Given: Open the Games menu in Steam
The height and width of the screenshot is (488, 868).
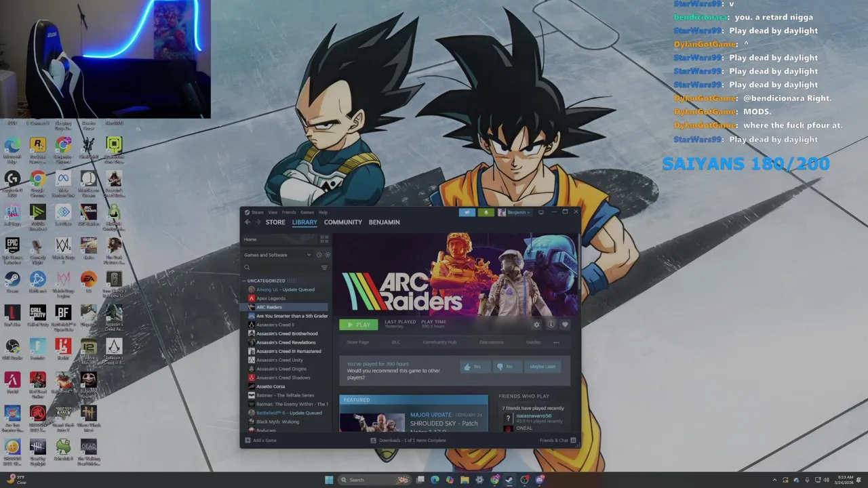Looking at the screenshot, I should click(x=307, y=212).
